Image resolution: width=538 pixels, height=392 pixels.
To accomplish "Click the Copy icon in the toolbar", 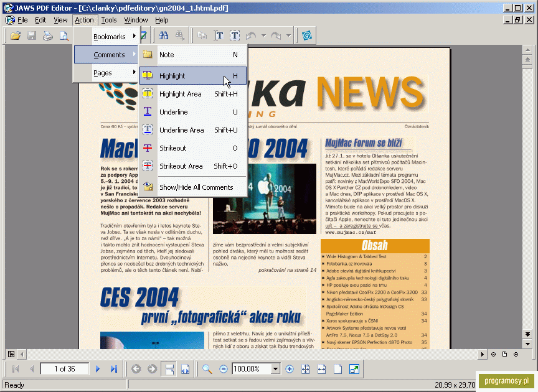I will coord(202,35).
